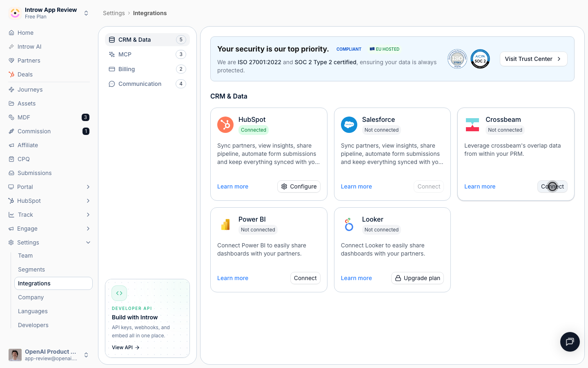This screenshot has height=368, width=588.
Task: Click the HubSpot logo icon
Action: (225, 125)
